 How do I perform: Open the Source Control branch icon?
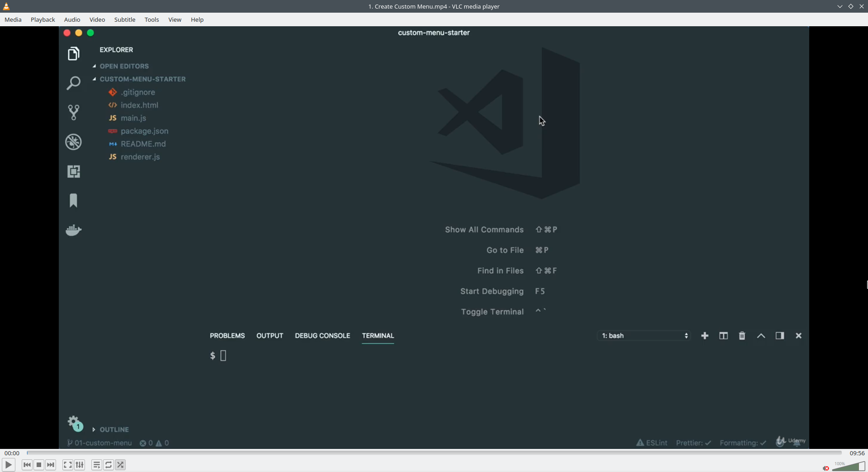tap(73, 112)
